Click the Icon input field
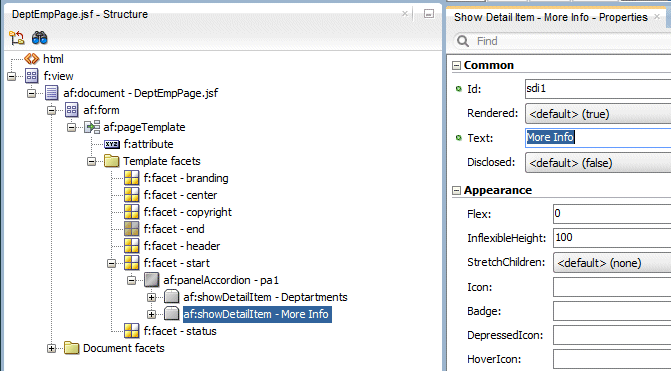 [612, 287]
